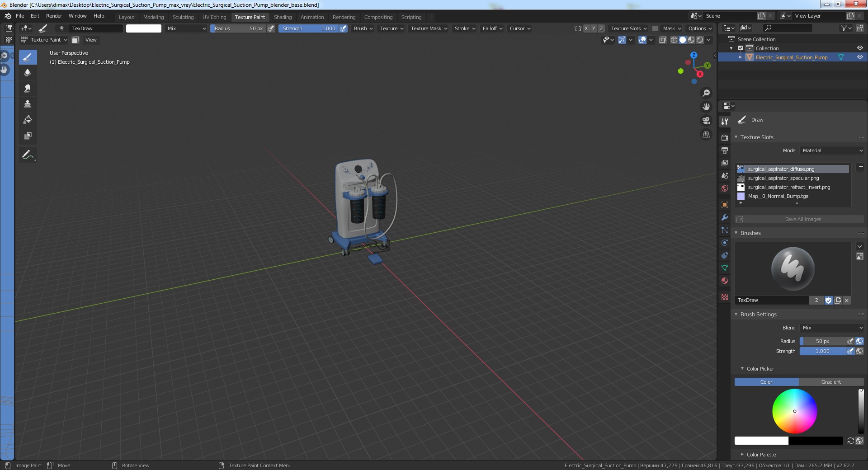
Task: Toggle X axis symmetry button
Action: [586, 28]
